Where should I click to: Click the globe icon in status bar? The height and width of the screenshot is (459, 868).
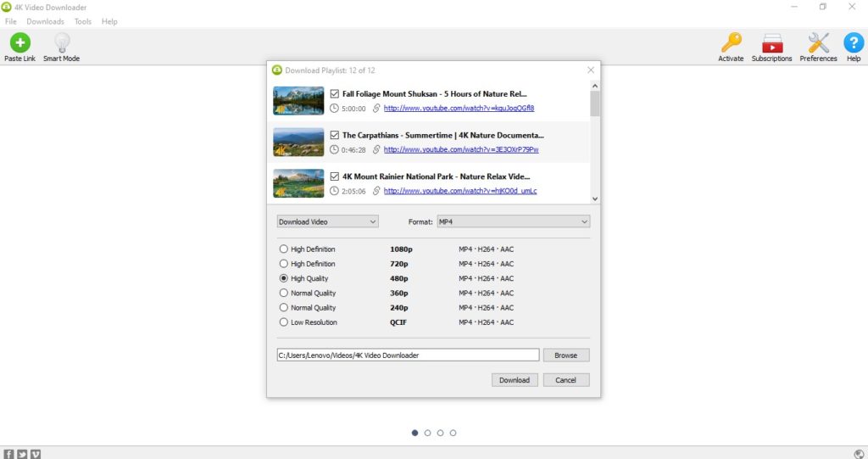pos(859,453)
